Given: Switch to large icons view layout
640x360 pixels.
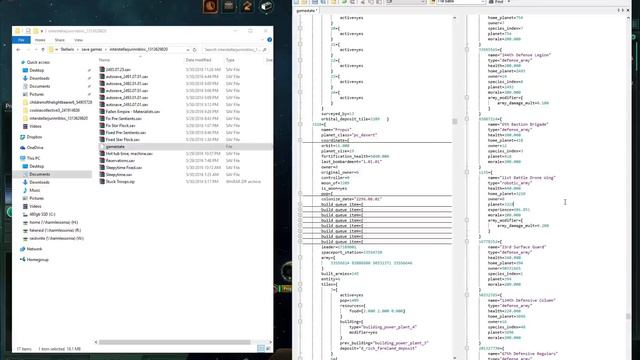Looking at the screenshot, I should [x=268, y=348].
